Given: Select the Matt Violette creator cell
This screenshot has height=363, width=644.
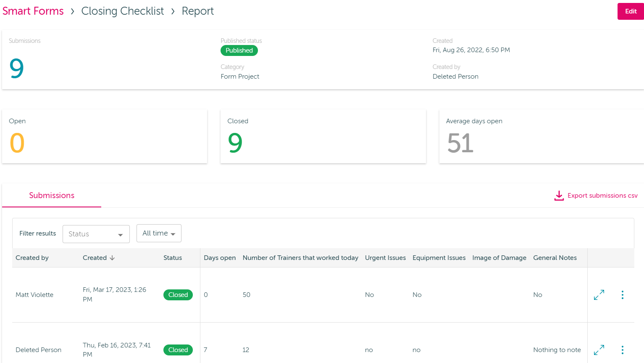Looking at the screenshot, I should coord(34,295).
